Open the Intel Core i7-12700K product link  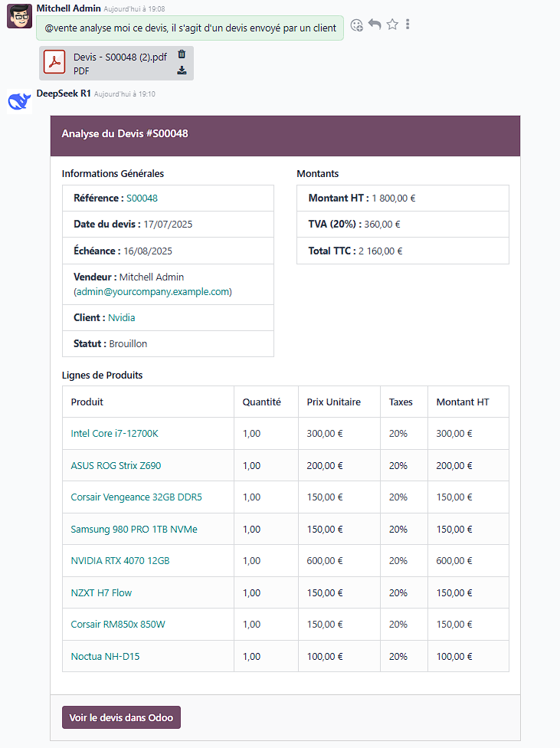114,433
